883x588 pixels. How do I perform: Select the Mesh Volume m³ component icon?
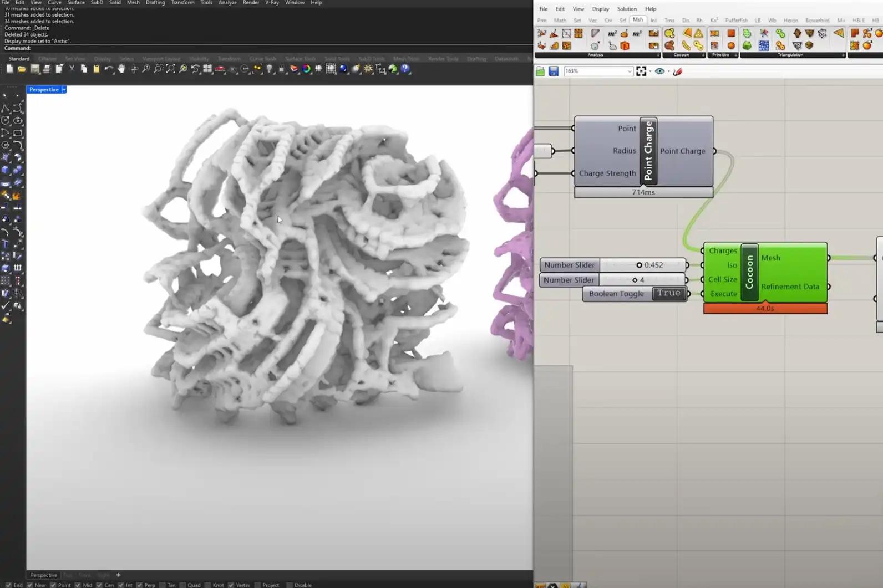(x=637, y=34)
